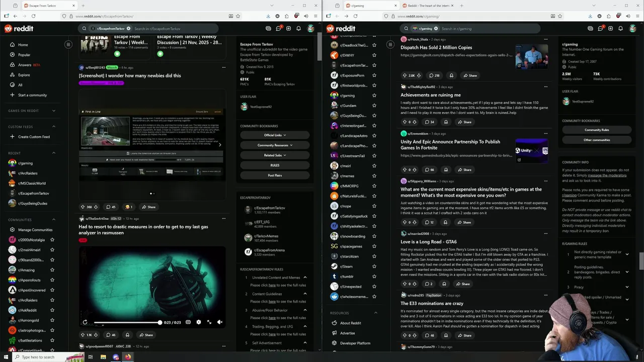This screenshot has width=644, height=362.
Task: Open the reddit logo in the left window
Action: [19, 29]
